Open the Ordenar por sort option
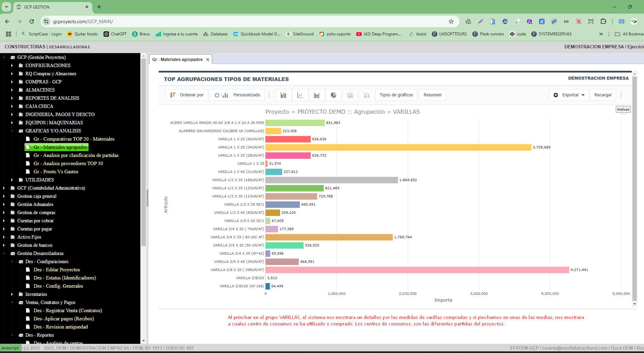Viewport: 644px width, 353px height. [x=187, y=95]
